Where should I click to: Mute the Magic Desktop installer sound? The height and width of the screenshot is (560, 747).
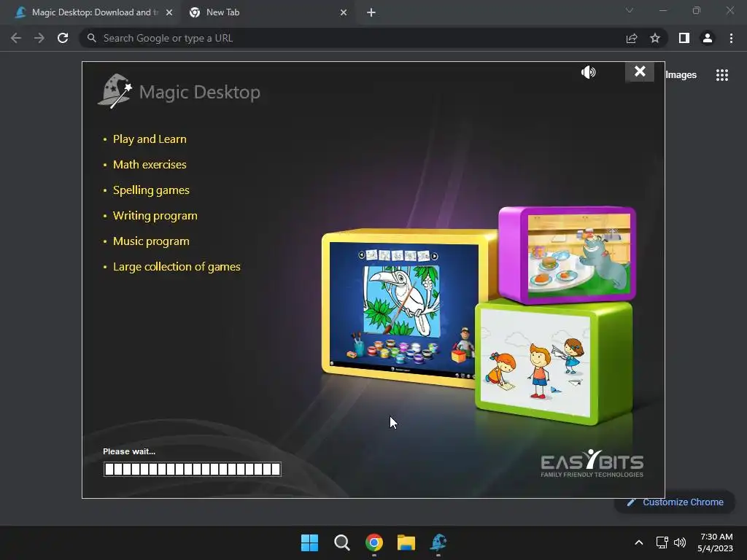pyautogui.click(x=589, y=72)
